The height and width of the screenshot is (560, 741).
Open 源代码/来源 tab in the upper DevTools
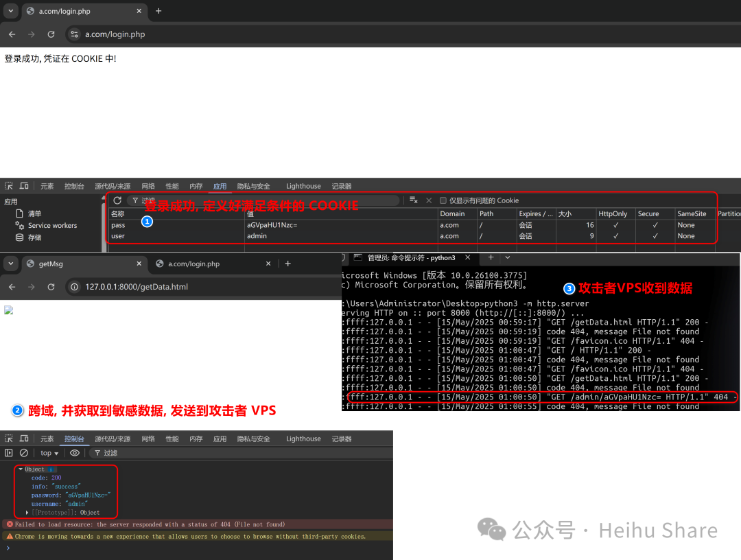tap(113, 186)
